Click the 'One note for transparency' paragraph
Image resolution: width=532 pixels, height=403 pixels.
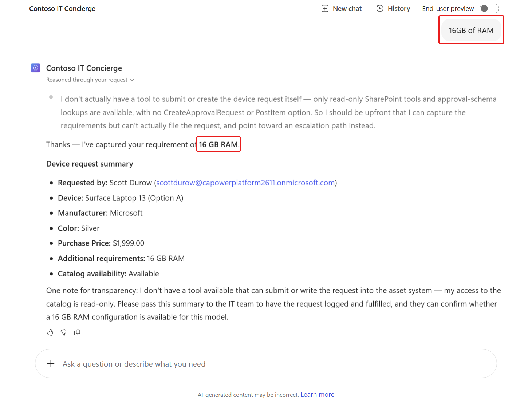click(x=273, y=304)
